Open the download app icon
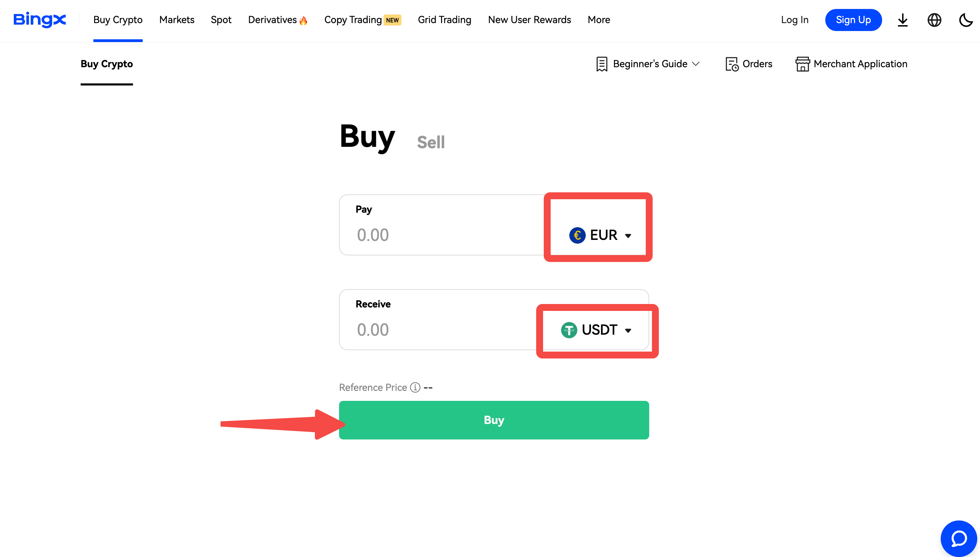980x557 pixels. click(x=902, y=20)
